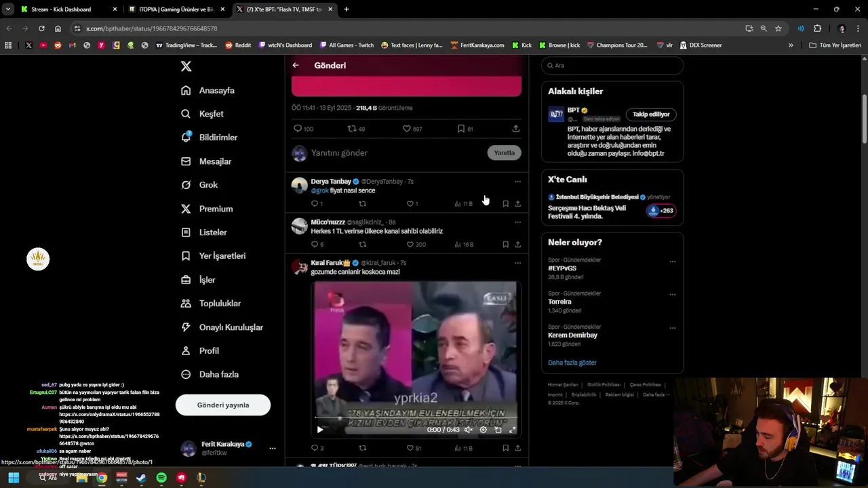Open Listeler in the sidebar

click(x=204, y=232)
